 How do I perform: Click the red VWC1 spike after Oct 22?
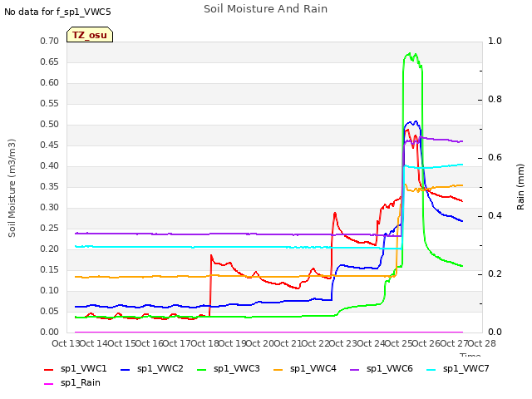pos(335,213)
